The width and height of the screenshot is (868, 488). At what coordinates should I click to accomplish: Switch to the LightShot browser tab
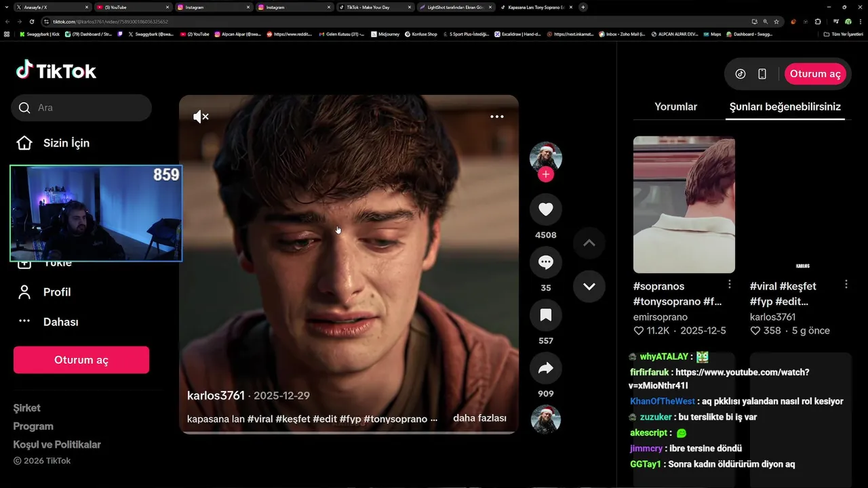pos(454,7)
